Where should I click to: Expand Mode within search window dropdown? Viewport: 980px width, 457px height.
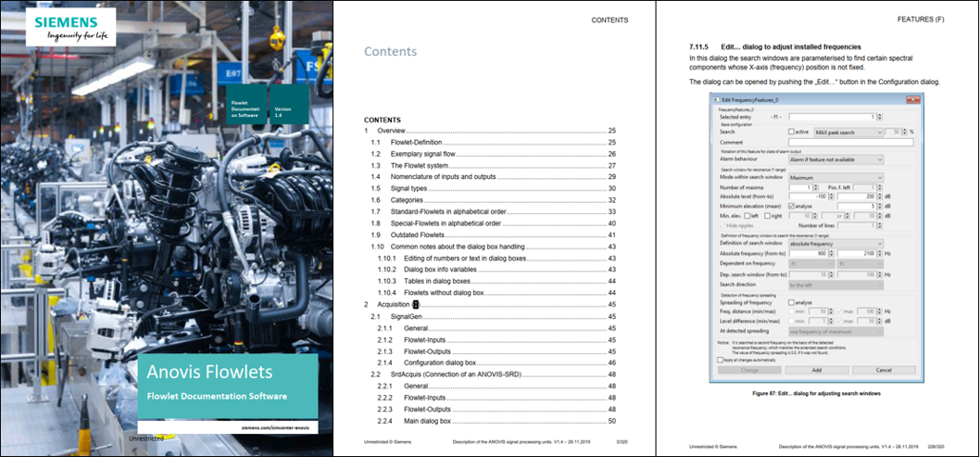tap(836, 178)
